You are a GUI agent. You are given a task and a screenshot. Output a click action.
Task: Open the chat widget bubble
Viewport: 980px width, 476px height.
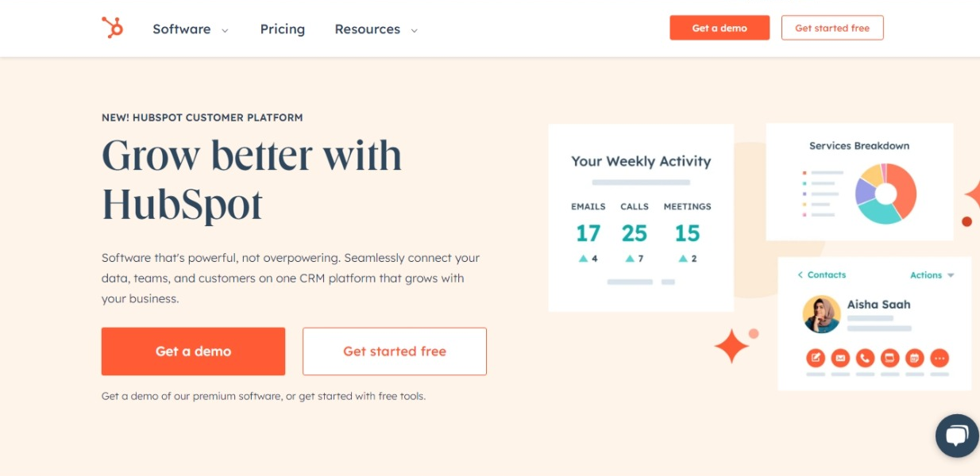(956, 436)
